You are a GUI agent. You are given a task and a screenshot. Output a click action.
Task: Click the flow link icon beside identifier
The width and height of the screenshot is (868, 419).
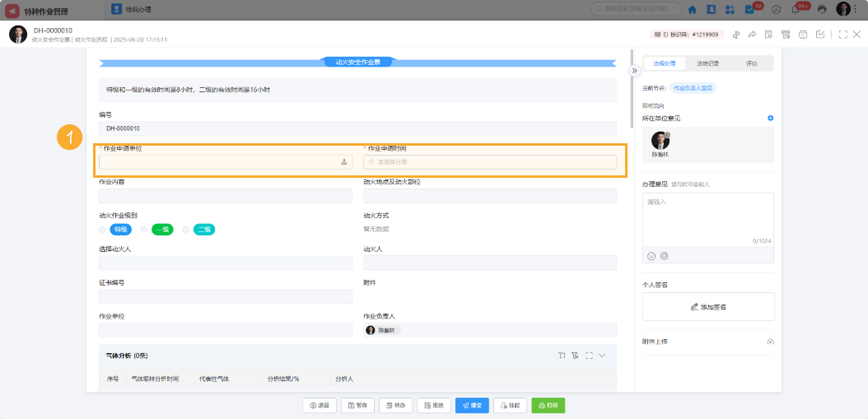(736, 35)
